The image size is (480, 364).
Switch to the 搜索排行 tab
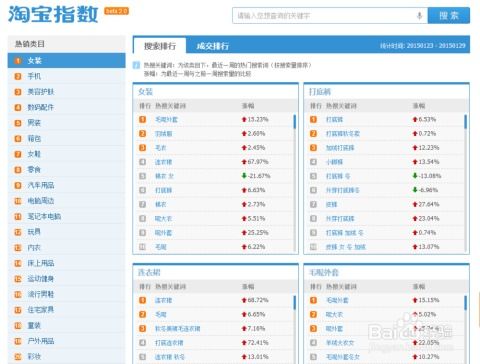tap(160, 46)
